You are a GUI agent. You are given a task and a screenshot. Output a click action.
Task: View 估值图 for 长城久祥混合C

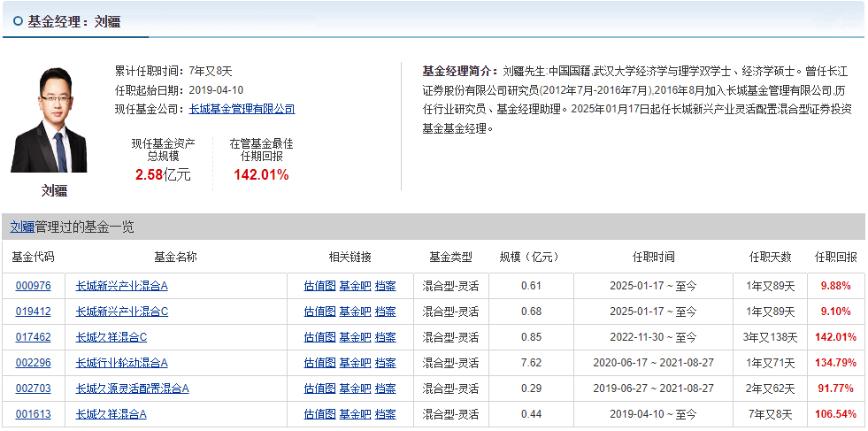(320, 337)
